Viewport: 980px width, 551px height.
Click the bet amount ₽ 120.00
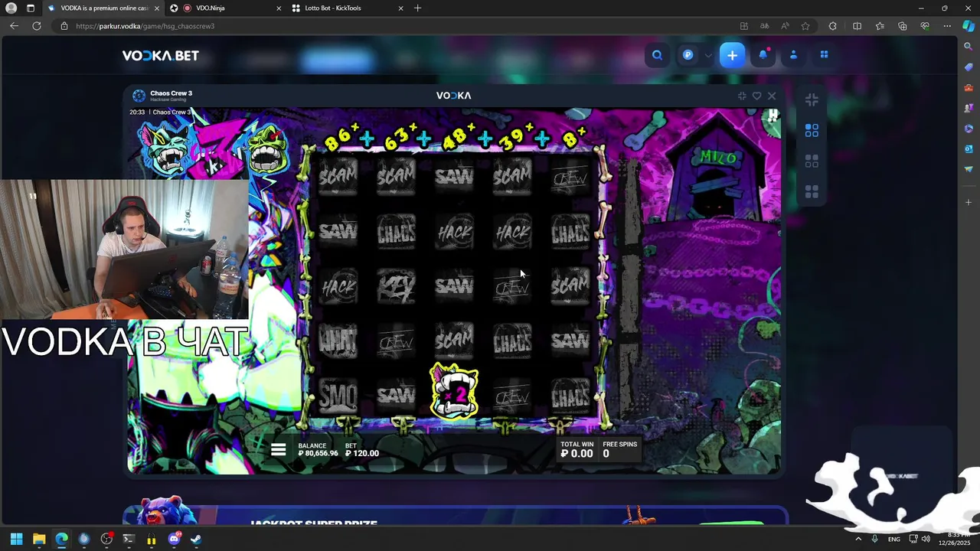(362, 453)
